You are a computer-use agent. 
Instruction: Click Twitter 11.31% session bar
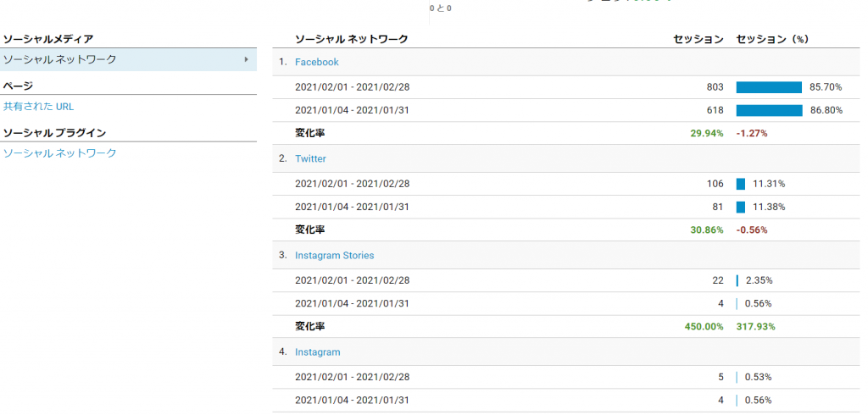741,184
